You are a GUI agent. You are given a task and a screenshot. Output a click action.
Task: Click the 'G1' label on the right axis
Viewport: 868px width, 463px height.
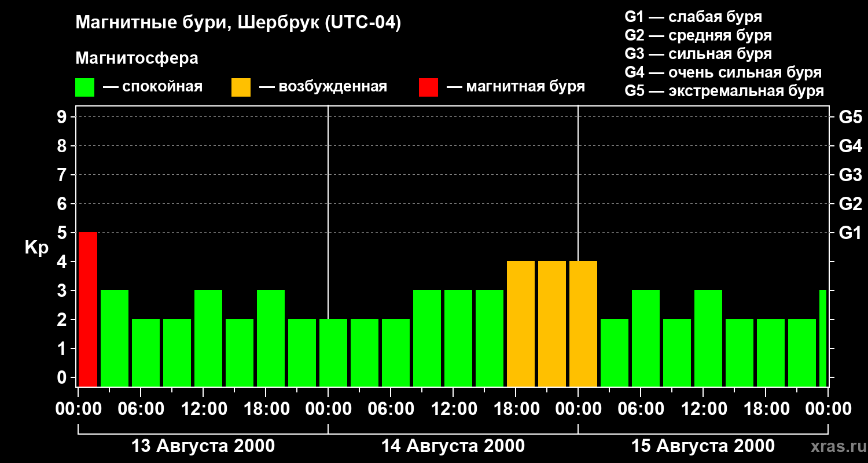(x=850, y=233)
